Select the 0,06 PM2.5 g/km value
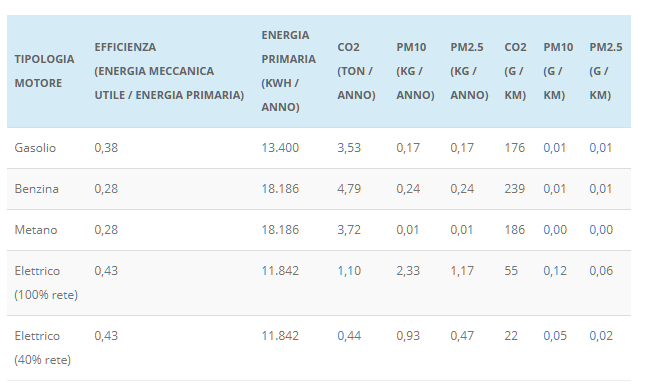Viewport: 651px width, 388px height. 601,271
